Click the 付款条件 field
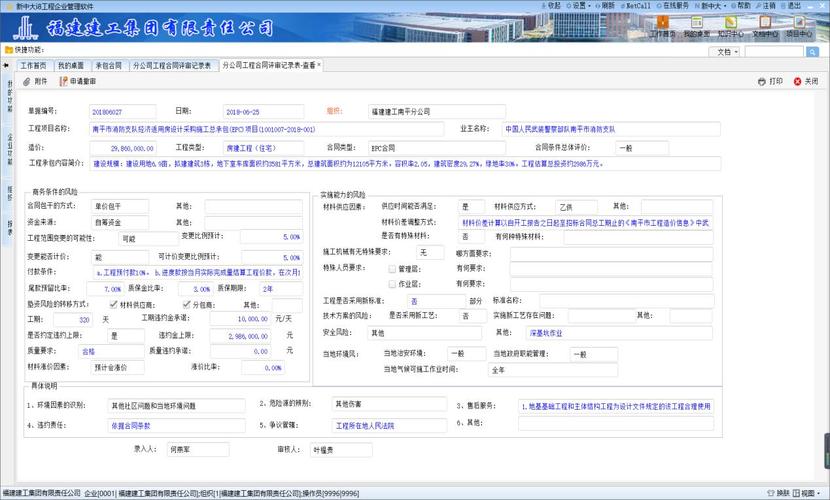 point(197,272)
